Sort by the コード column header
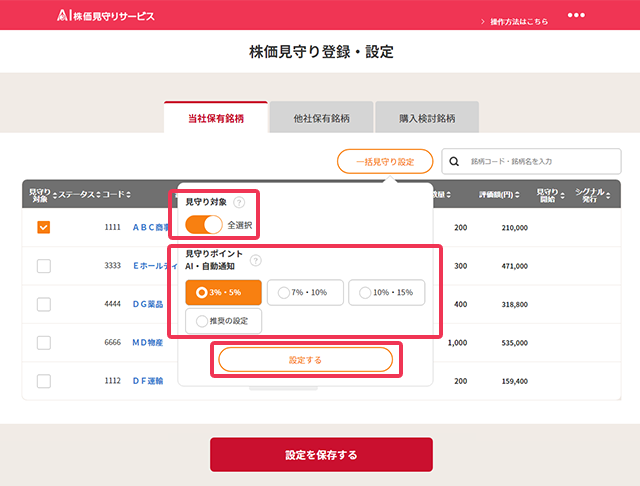 pyautogui.click(x=116, y=194)
